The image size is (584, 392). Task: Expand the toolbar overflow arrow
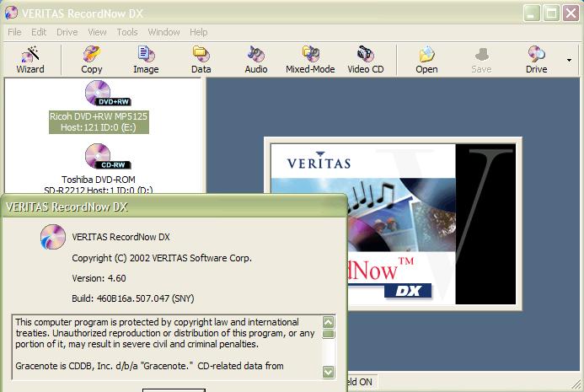coord(569,60)
